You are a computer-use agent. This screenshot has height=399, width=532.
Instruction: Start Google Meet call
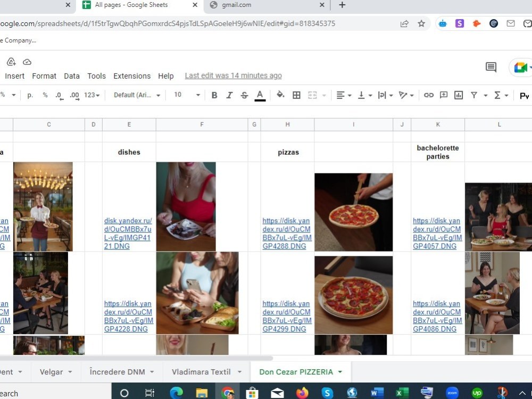tap(520, 67)
